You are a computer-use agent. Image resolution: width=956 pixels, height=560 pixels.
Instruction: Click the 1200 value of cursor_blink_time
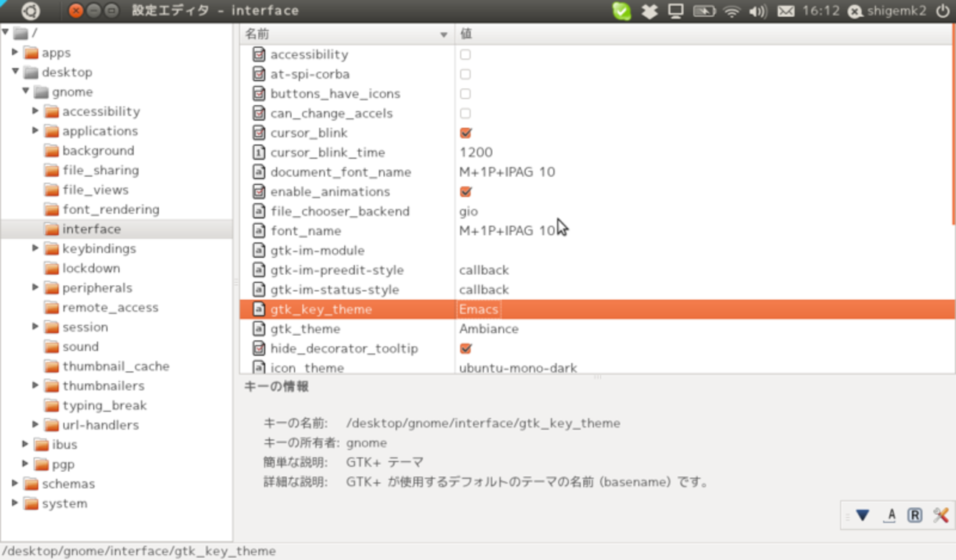(476, 152)
